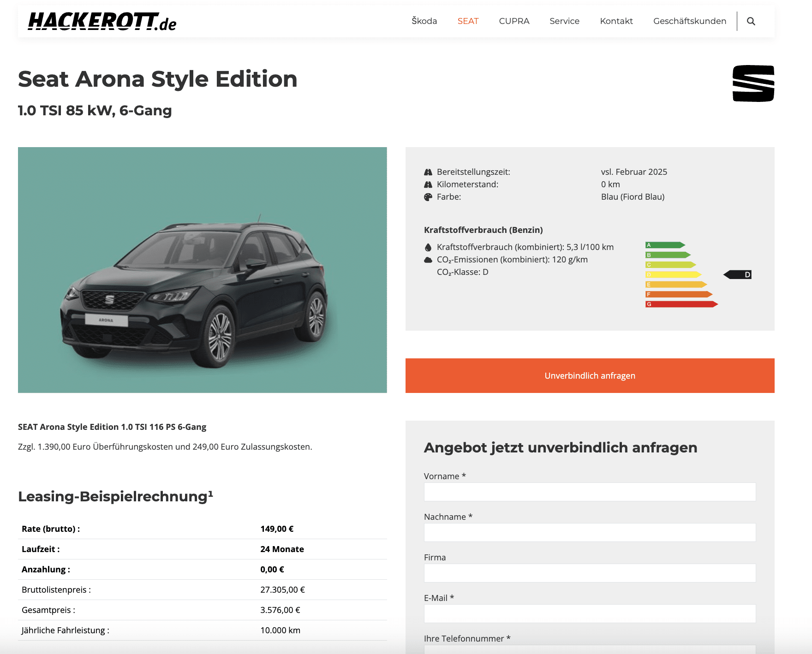Select efficiency class G red bar

click(x=682, y=304)
